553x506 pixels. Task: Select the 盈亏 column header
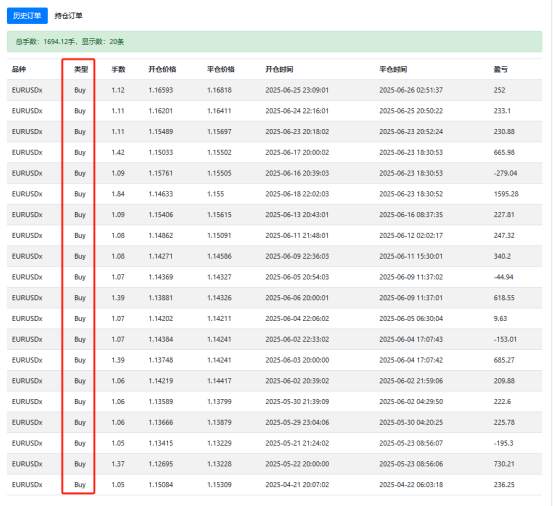(x=500, y=69)
